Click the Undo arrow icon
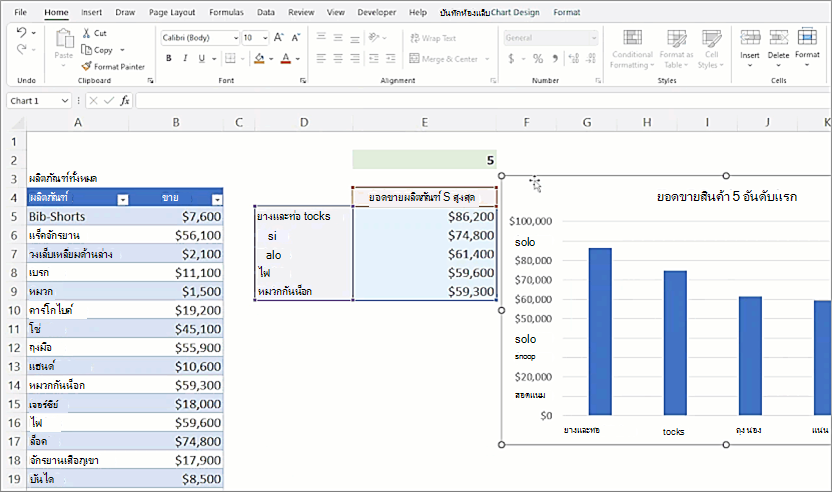The width and height of the screenshot is (832, 492). [21, 32]
